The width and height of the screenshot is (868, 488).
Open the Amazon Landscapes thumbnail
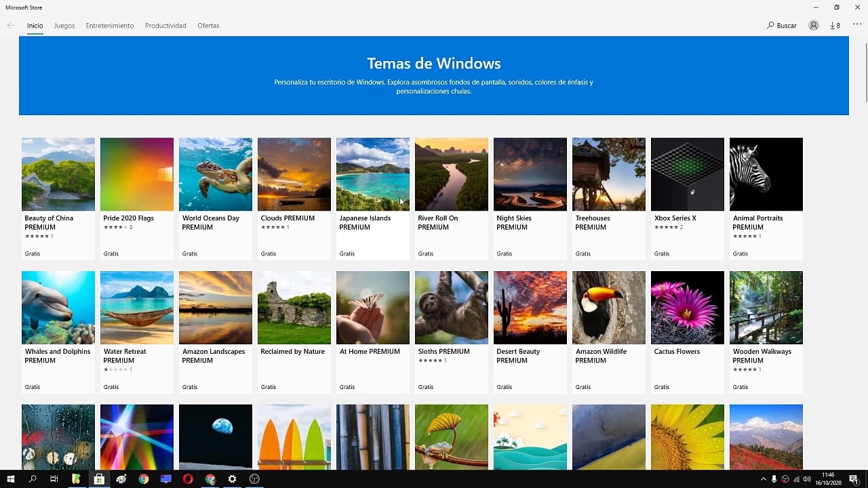pyautogui.click(x=216, y=308)
